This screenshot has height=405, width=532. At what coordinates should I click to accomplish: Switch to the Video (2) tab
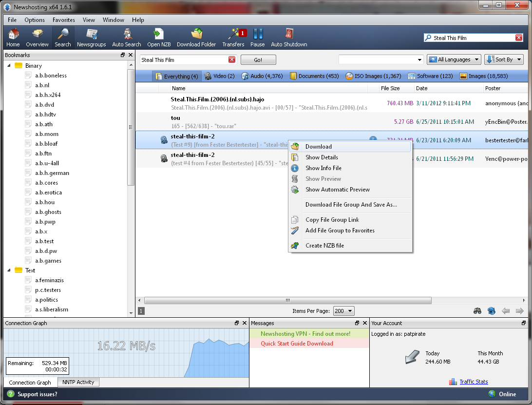(x=220, y=76)
